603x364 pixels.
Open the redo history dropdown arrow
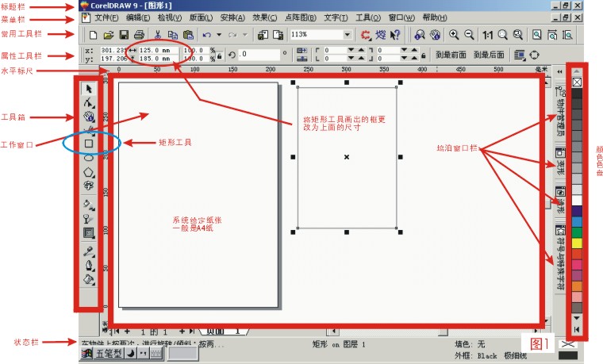point(245,35)
